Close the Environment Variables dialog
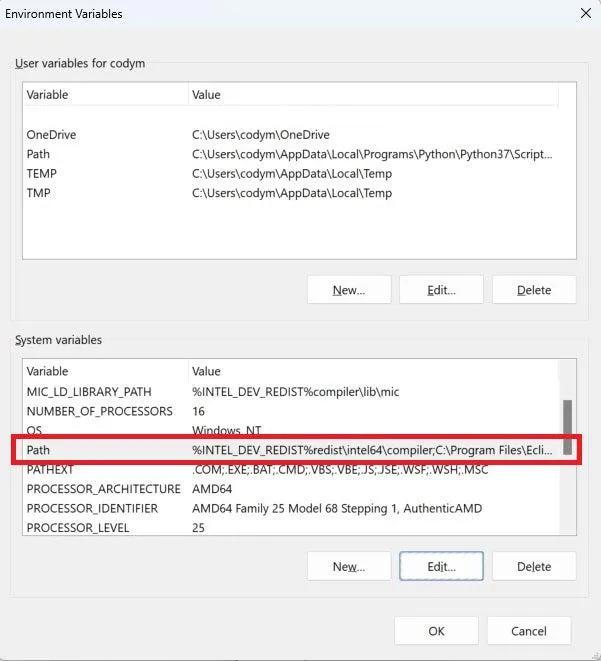 [585, 14]
